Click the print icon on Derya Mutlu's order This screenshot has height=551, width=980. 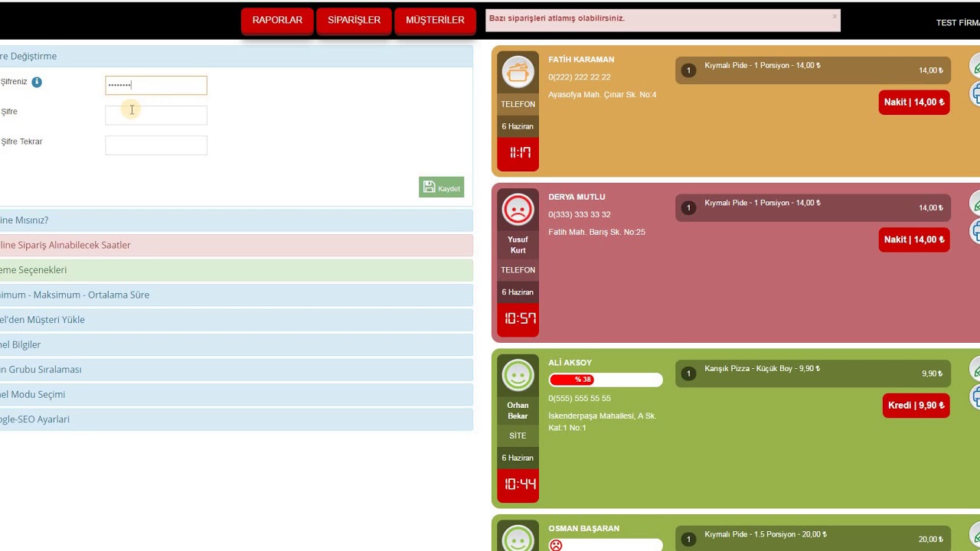point(975,230)
